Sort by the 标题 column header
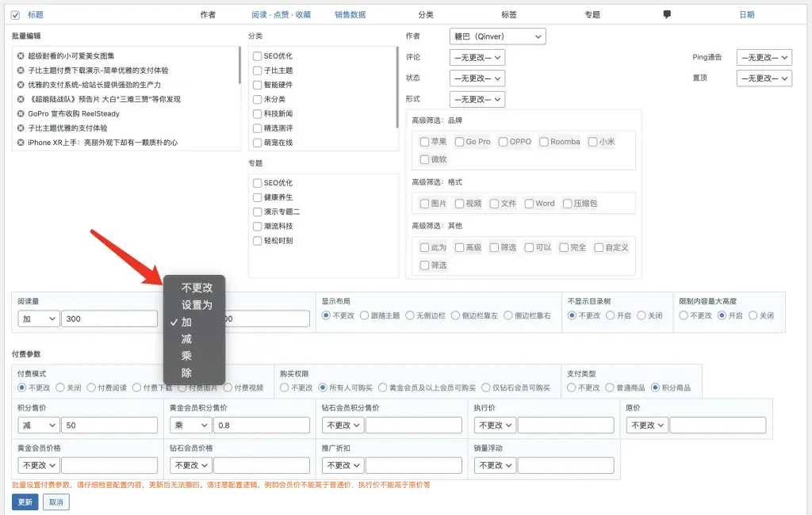Screen dimensions: 812x515 [x=36, y=15]
